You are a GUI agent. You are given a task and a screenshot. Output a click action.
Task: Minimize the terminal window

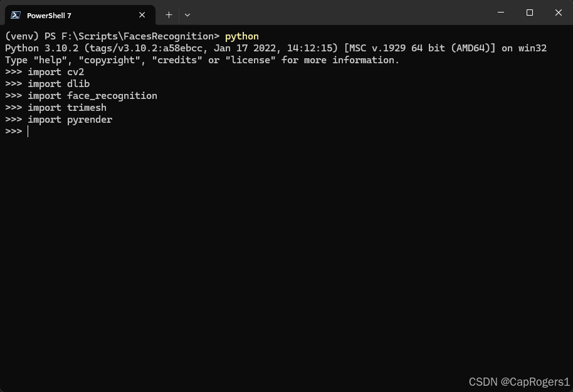[501, 13]
